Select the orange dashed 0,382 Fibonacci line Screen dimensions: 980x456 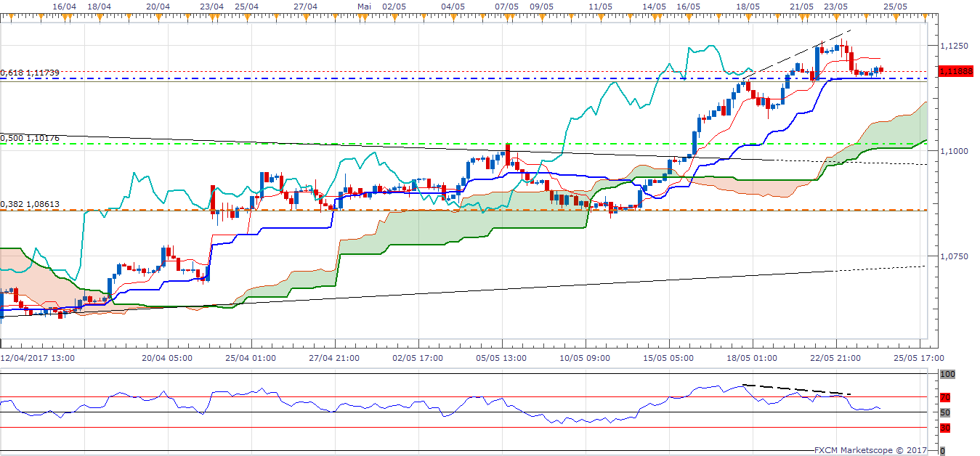tap(465, 211)
